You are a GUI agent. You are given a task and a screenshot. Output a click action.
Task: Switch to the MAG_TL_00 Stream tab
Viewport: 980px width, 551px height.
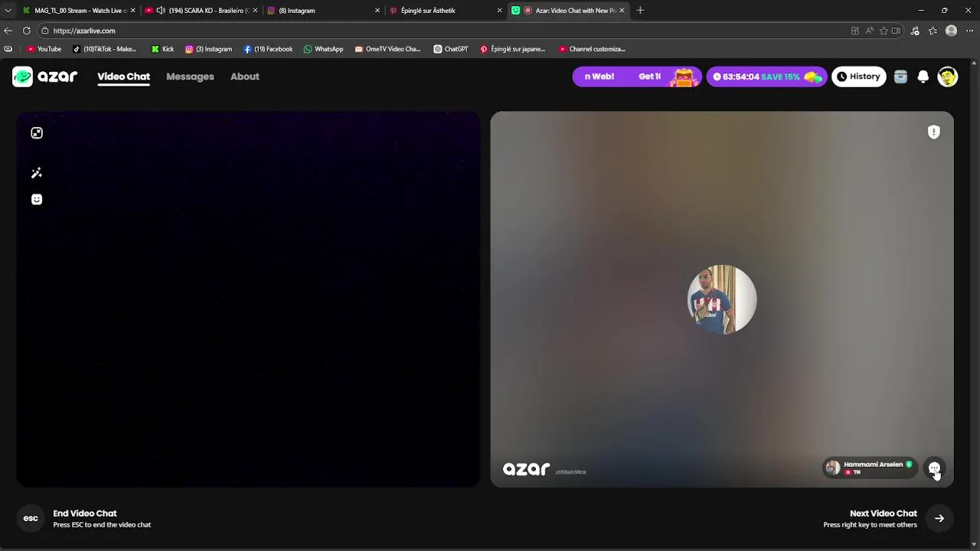pos(79,11)
